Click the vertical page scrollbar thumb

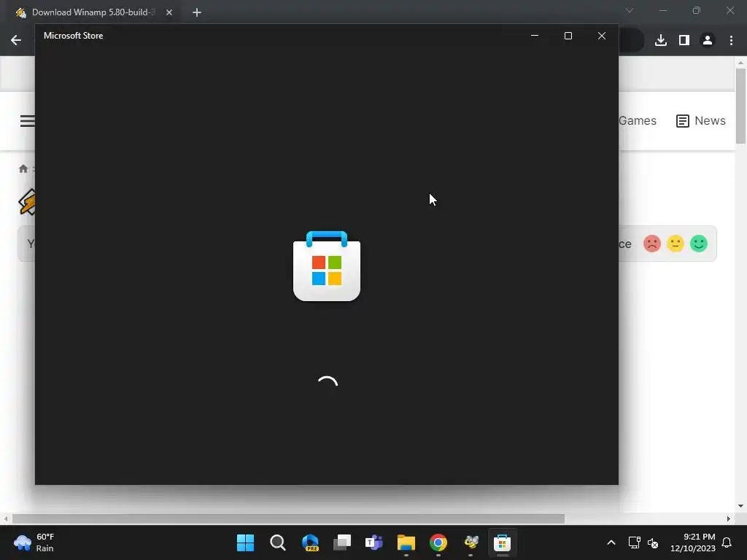tap(740, 106)
